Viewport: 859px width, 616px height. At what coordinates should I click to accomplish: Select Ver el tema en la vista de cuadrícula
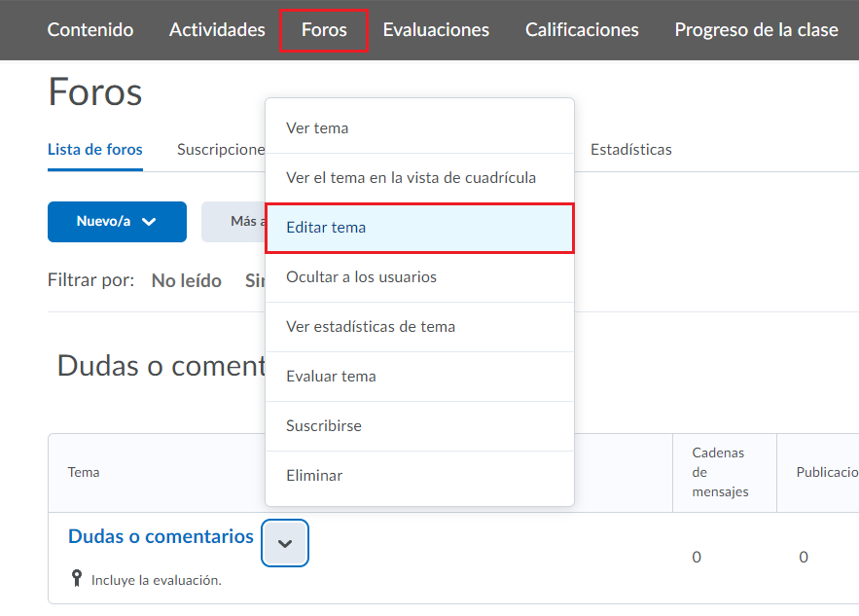pos(411,177)
